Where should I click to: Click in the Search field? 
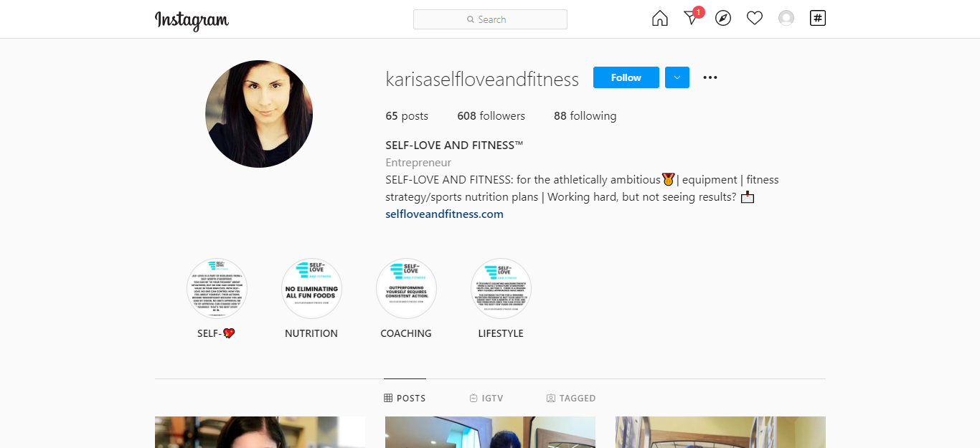(x=490, y=19)
